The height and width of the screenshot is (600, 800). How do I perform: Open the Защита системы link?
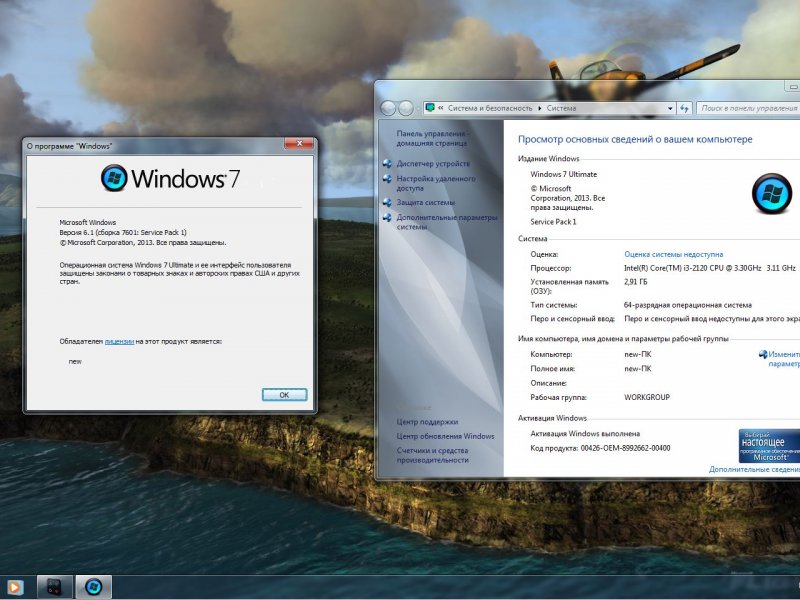[426, 203]
